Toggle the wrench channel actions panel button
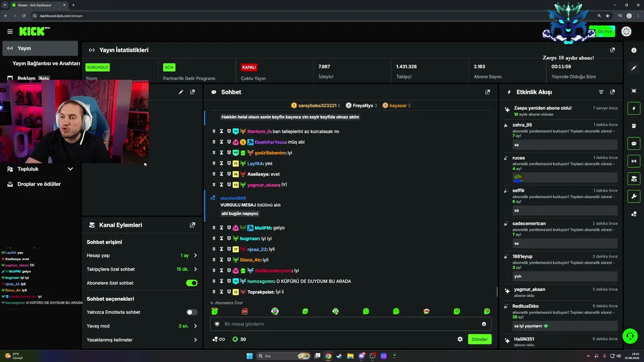Viewport: 644px width, 362px height. pyautogui.click(x=634, y=196)
